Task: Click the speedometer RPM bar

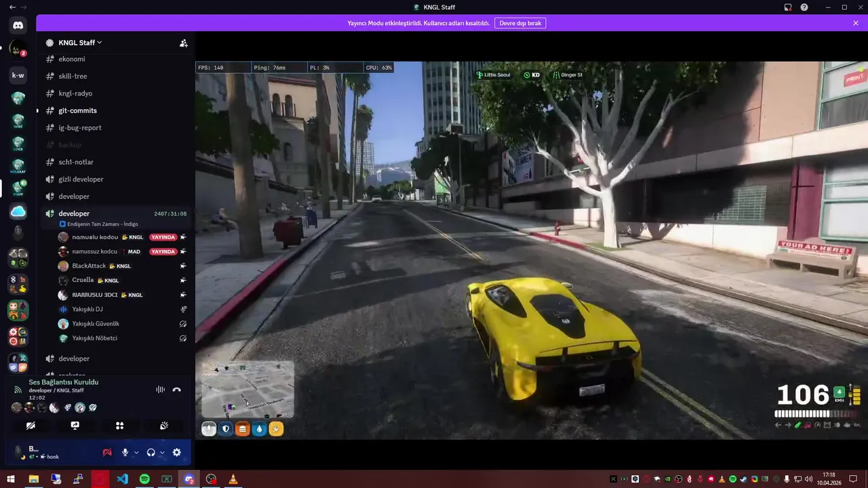Action: 818,413
